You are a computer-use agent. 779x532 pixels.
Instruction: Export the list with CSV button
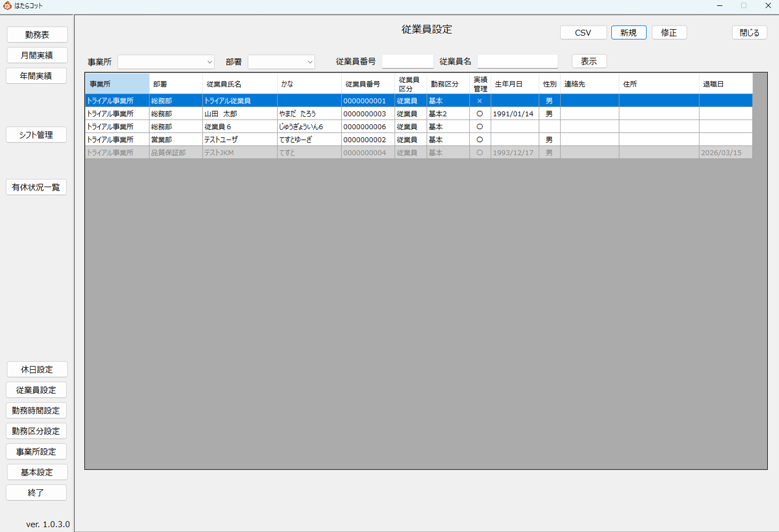[x=583, y=33]
